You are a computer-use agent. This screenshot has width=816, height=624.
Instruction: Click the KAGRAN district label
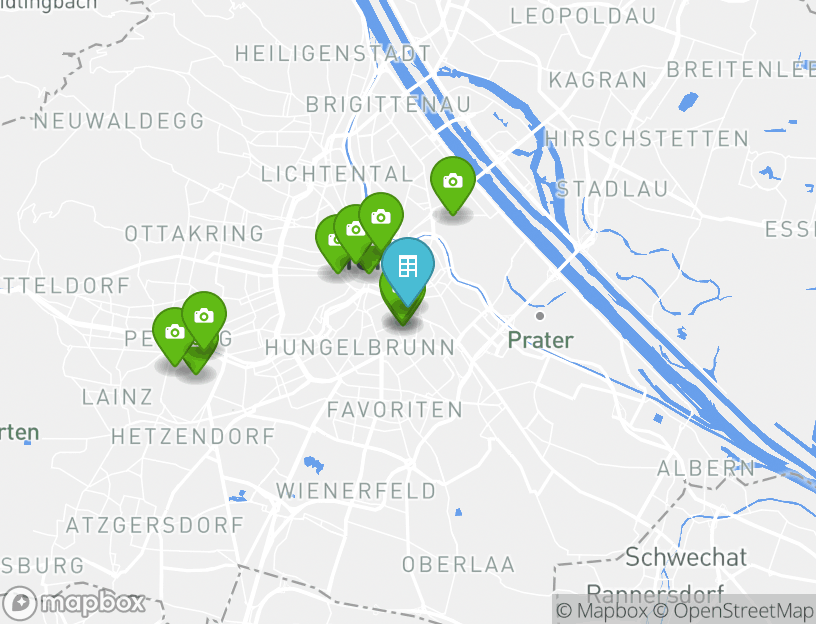click(x=598, y=80)
